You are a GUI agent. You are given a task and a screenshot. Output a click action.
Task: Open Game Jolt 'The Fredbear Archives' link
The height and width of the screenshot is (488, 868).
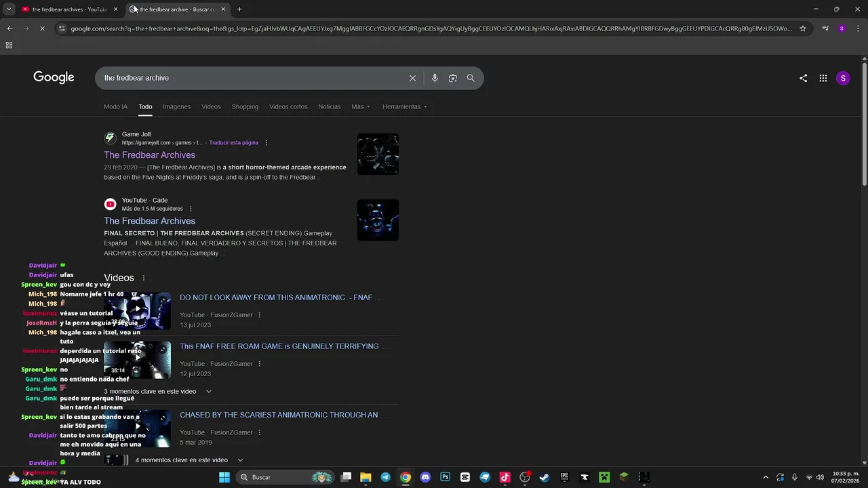[149, 155]
